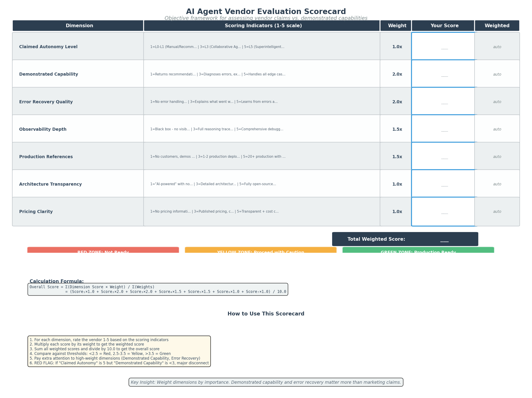Click the Weighted column header

click(497, 25)
